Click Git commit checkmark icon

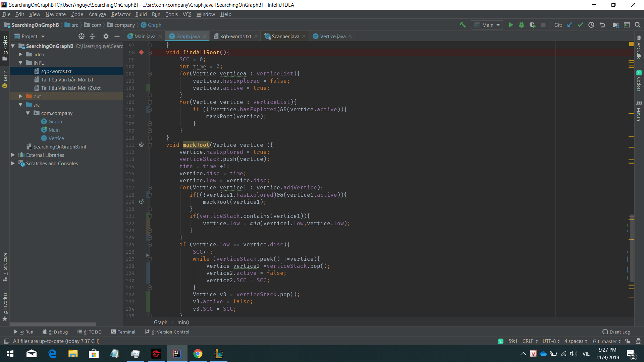[x=580, y=25]
